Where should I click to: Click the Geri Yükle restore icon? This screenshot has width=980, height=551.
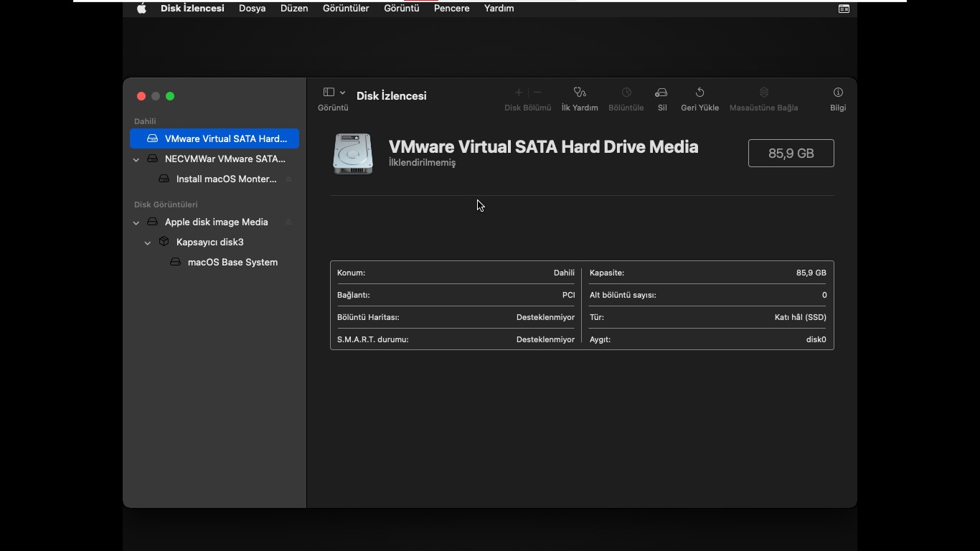(x=699, y=92)
